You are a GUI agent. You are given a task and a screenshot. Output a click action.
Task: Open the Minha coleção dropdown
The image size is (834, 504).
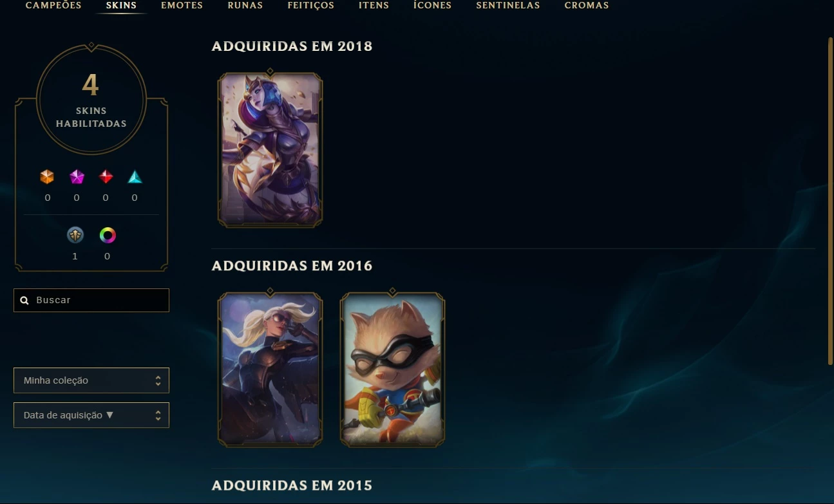(x=91, y=380)
